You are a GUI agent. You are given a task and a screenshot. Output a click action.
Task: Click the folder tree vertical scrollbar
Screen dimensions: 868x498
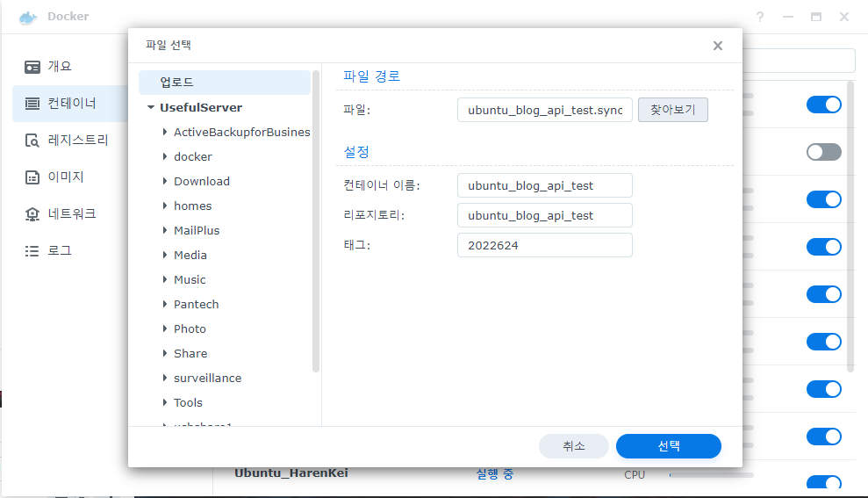coord(316,221)
